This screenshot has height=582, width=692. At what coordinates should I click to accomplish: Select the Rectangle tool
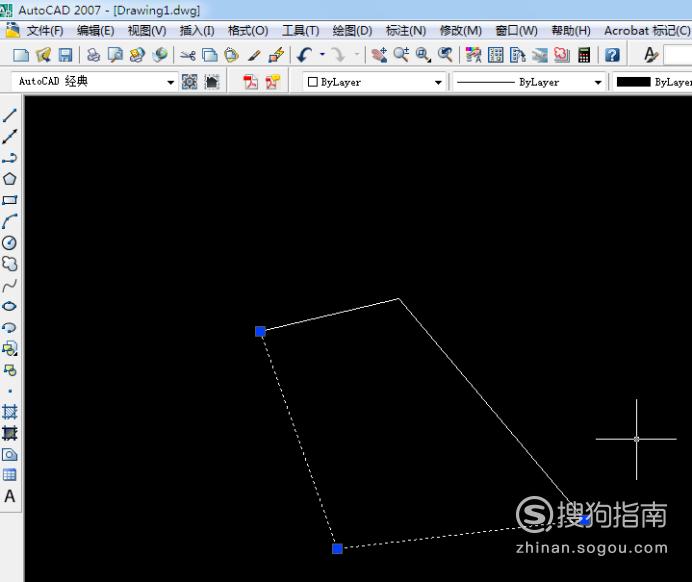point(9,200)
